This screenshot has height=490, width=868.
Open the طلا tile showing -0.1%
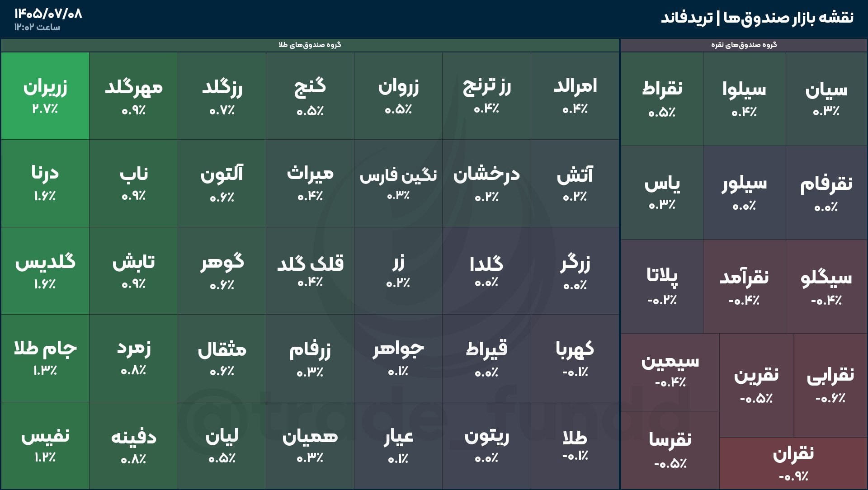tap(575, 446)
